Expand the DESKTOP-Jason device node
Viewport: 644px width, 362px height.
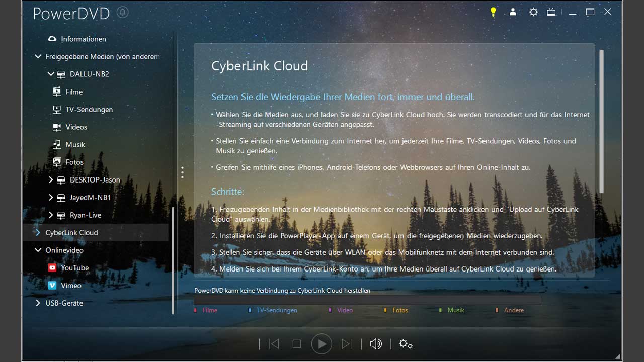[x=51, y=179]
